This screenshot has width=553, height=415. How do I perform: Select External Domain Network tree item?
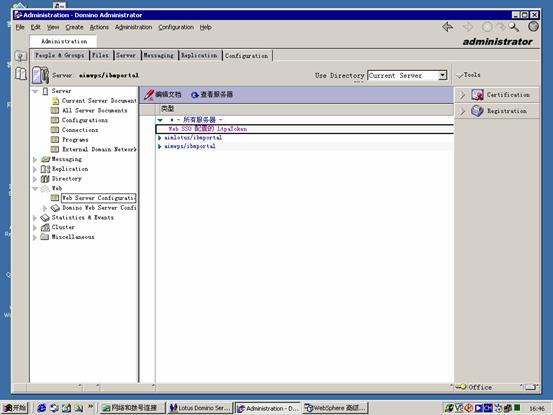99,149
